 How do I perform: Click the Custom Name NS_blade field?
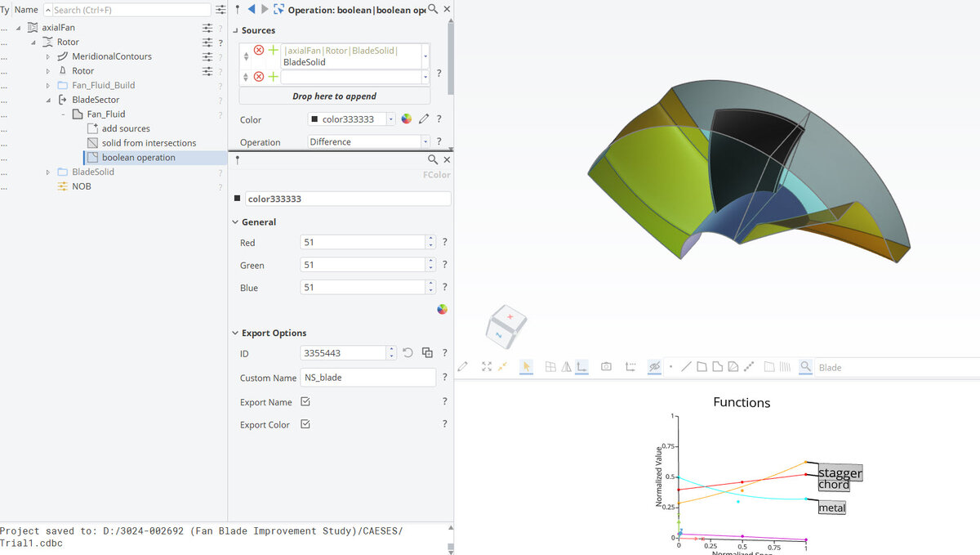pyautogui.click(x=368, y=378)
